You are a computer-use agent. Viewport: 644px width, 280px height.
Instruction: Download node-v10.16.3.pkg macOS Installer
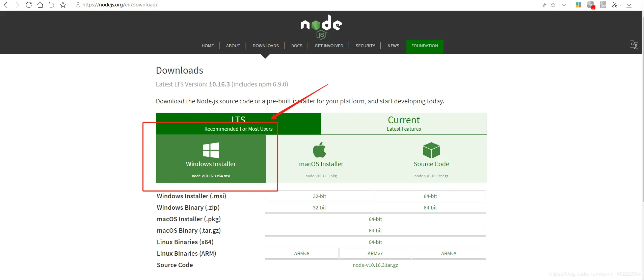tap(321, 159)
